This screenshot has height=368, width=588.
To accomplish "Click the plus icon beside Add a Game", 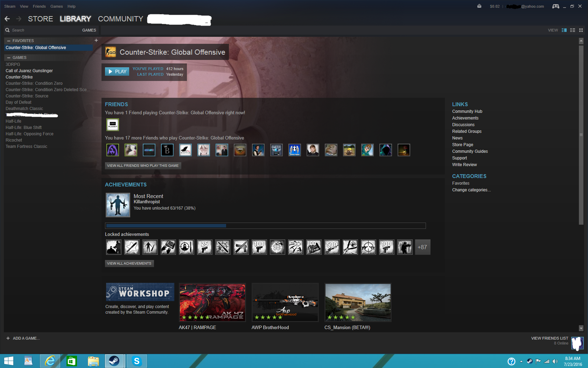I will (x=8, y=338).
